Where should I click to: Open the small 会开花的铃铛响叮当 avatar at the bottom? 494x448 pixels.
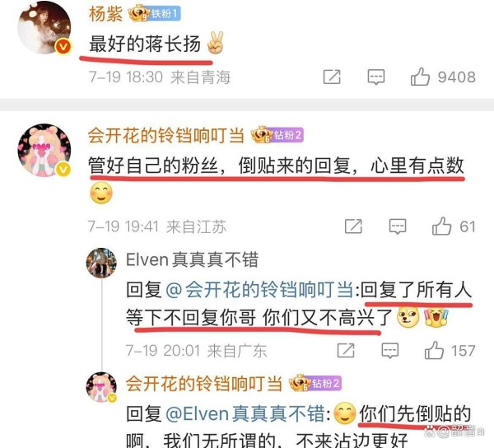[x=101, y=387]
